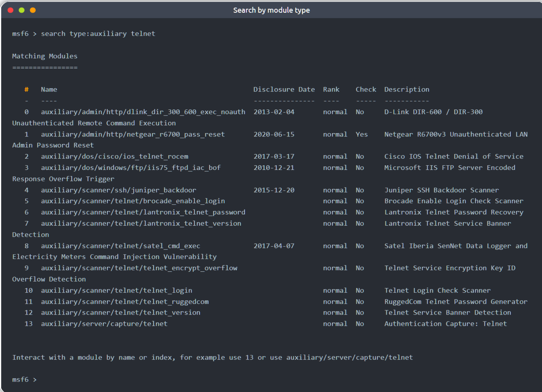542x392 pixels.
Task: Click 'Lantronix Telnet Password Recovery' description
Action: (x=454, y=212)
